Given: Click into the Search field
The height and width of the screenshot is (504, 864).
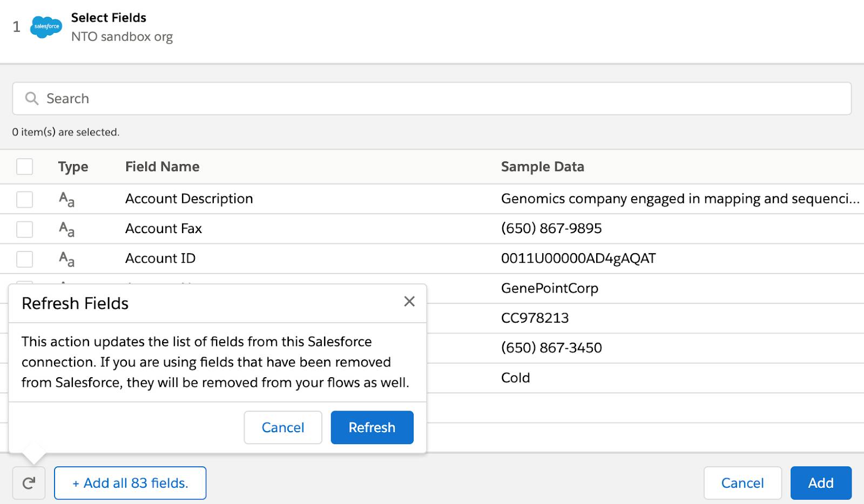Looking at the screenshot, I should 432,98.
